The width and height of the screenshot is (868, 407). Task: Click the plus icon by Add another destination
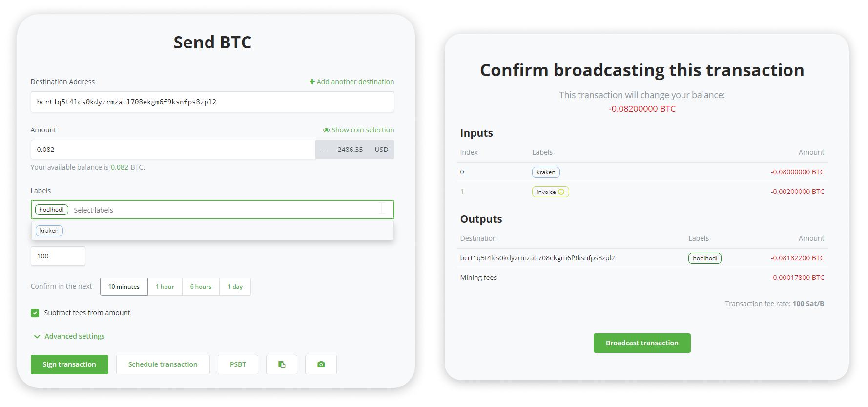pyautogui.click(x=312, y=82)
